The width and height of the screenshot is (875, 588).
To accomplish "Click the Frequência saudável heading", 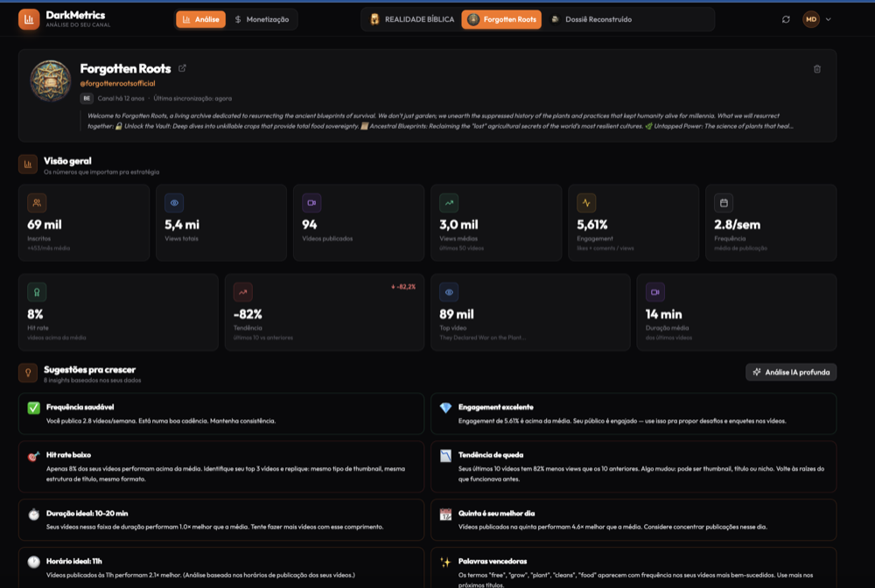I will (80, 407).
